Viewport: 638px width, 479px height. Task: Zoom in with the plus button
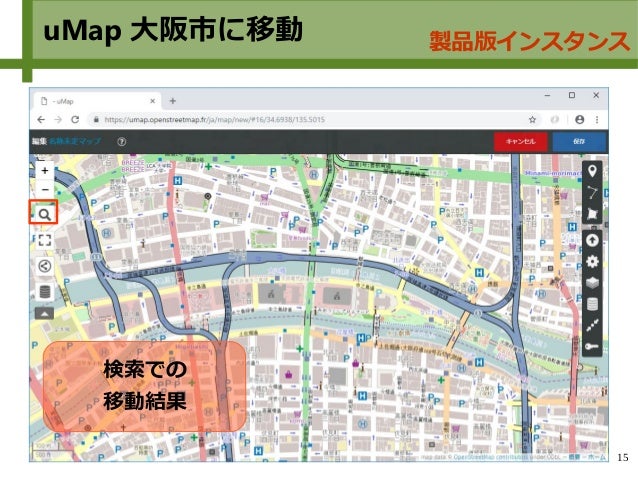coord(45,171)
